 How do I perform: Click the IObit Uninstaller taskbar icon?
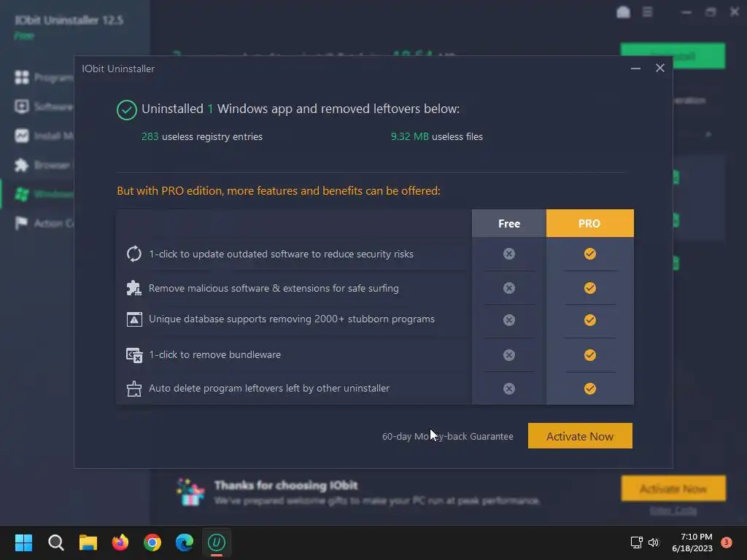click(216, 542)
